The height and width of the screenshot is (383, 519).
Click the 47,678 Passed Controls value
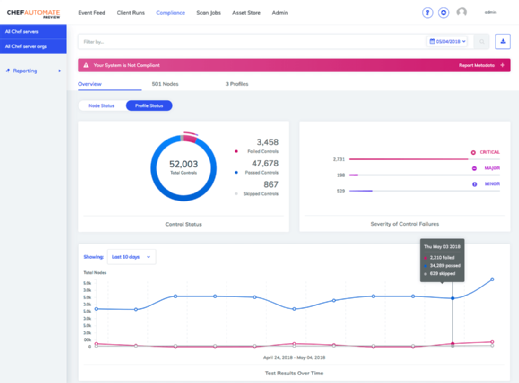265,163
